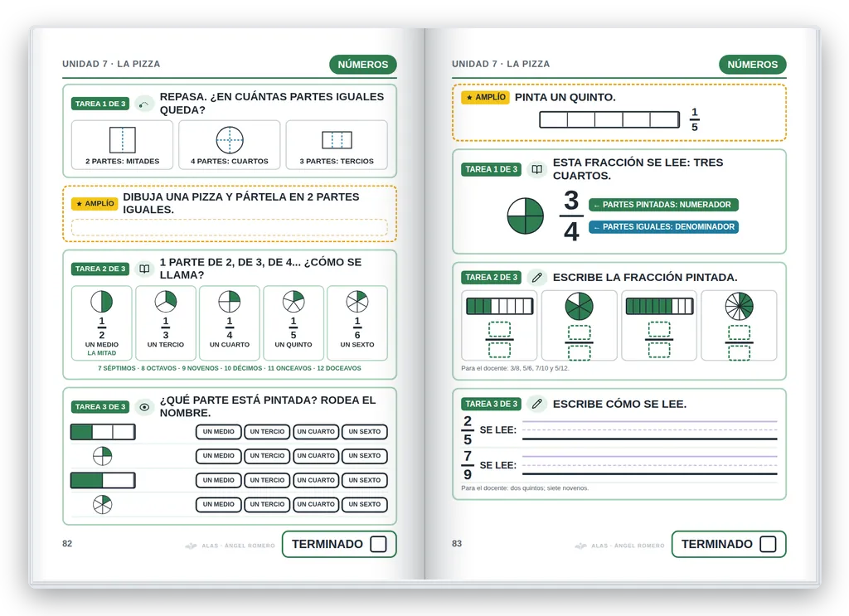Click the NÚMEROS tab on page 83
849x616 pixels.
[x=753, y=65]
